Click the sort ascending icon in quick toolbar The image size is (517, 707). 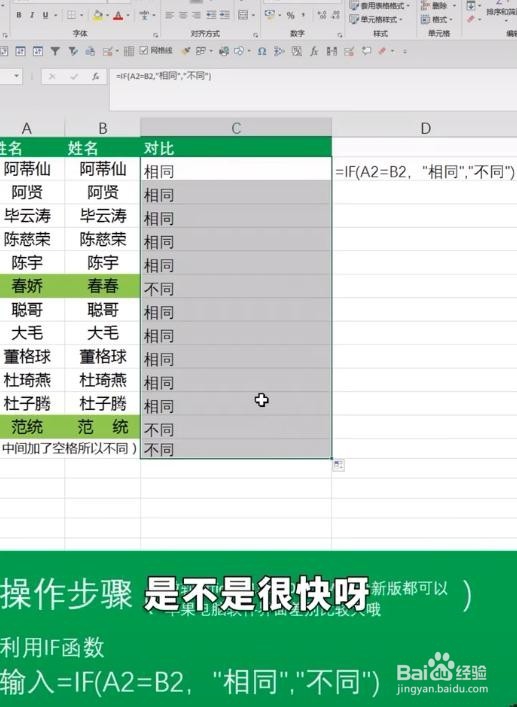pyautogui.click(x=20, y=51)
